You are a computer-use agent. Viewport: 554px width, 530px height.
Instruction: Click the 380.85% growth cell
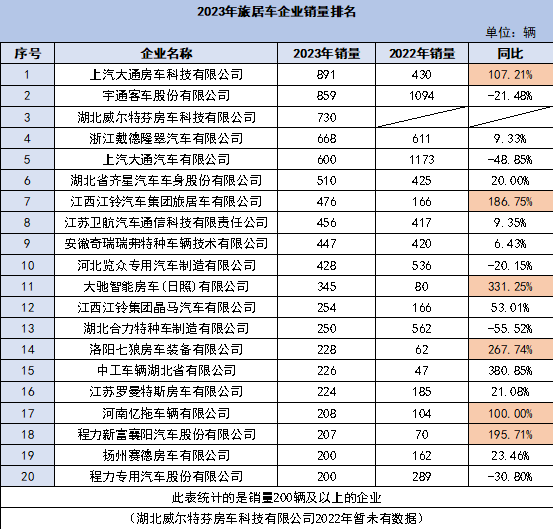tap(511, 371)
